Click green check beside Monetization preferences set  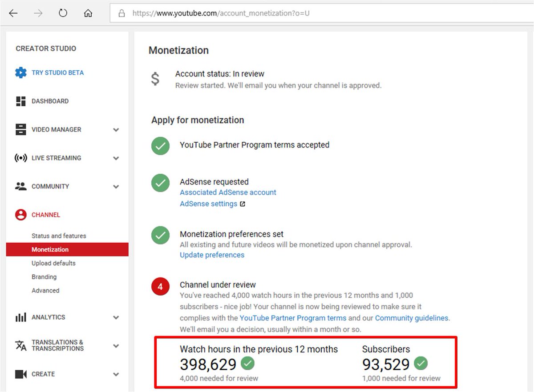pos(160,235)
